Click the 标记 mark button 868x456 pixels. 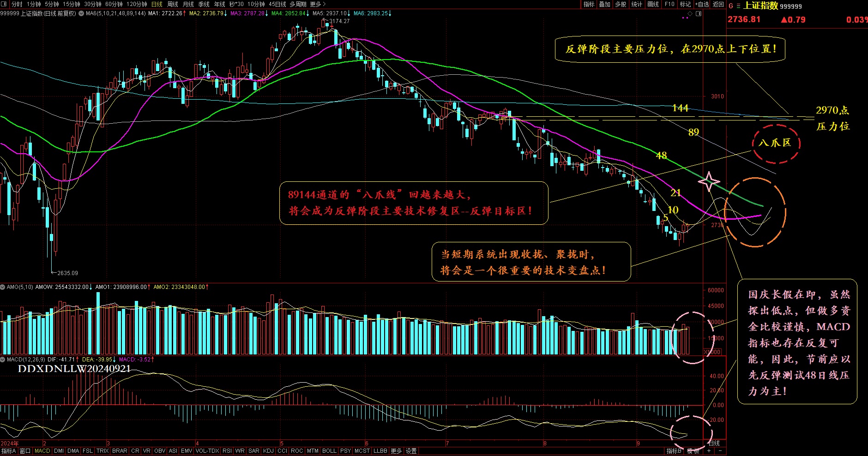686,4
